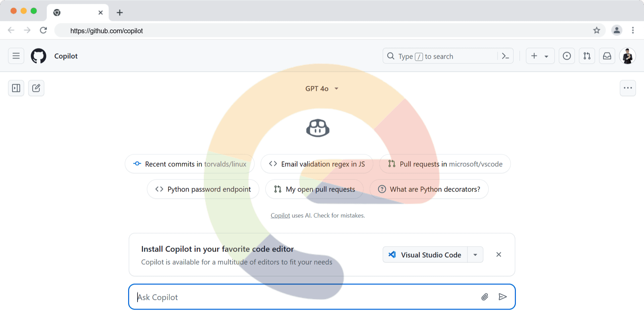Go forward in browser history
The image size is (644, 317).
27,31
